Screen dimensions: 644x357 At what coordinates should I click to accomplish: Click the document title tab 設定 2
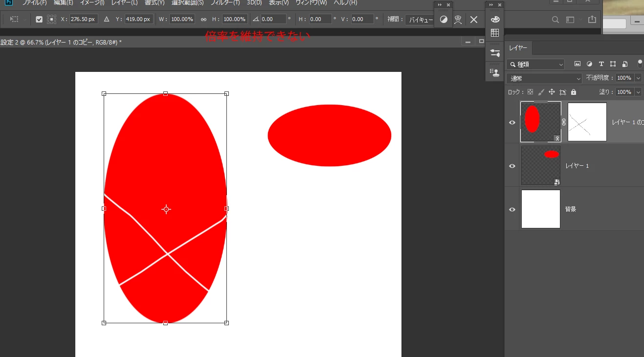[61, 42]
